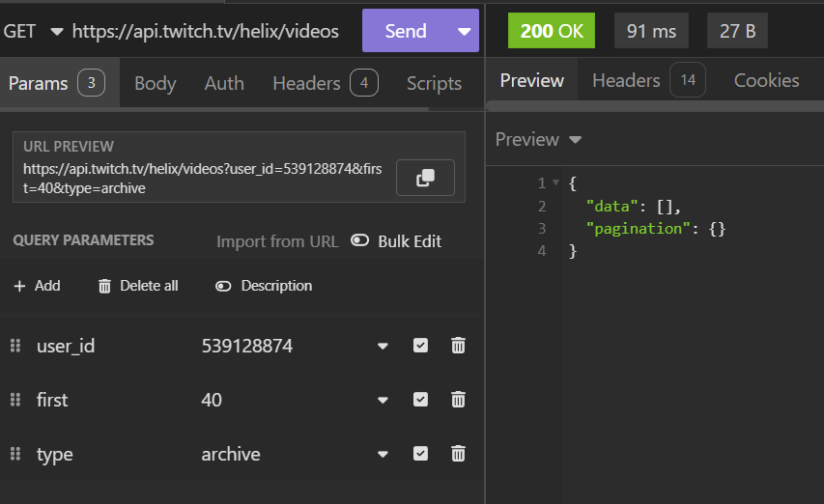Toggle Bulk Edit mode
The width and height of the screenshot is (824, 504).
coord(397,241)
